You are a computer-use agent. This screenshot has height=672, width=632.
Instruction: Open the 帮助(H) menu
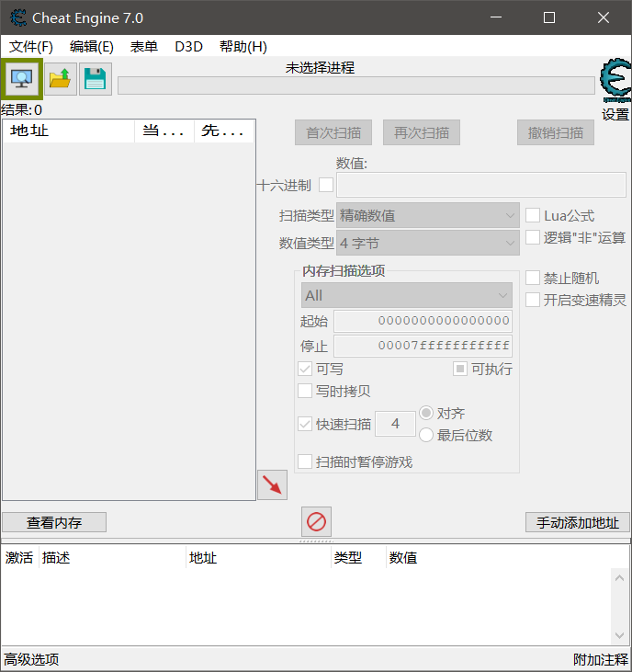pyautogui.click(x=243, y=46)
